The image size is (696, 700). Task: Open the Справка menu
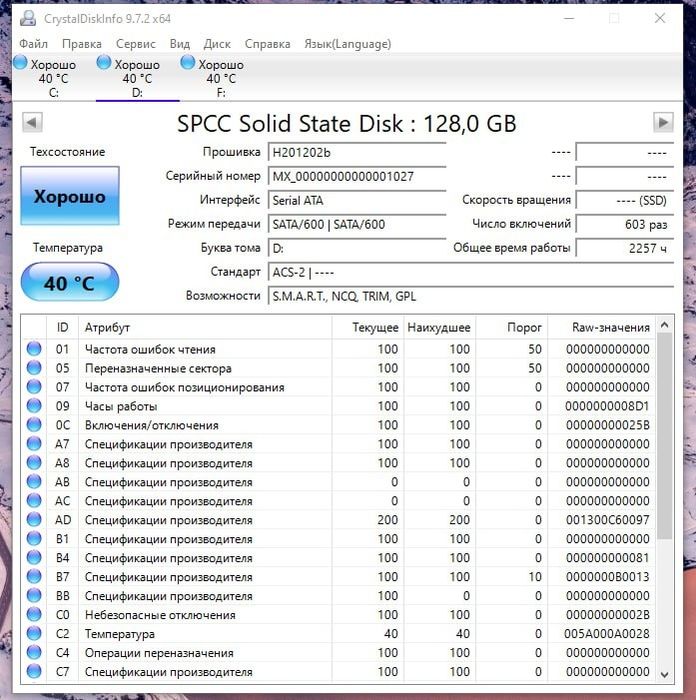tap(267, 44)
